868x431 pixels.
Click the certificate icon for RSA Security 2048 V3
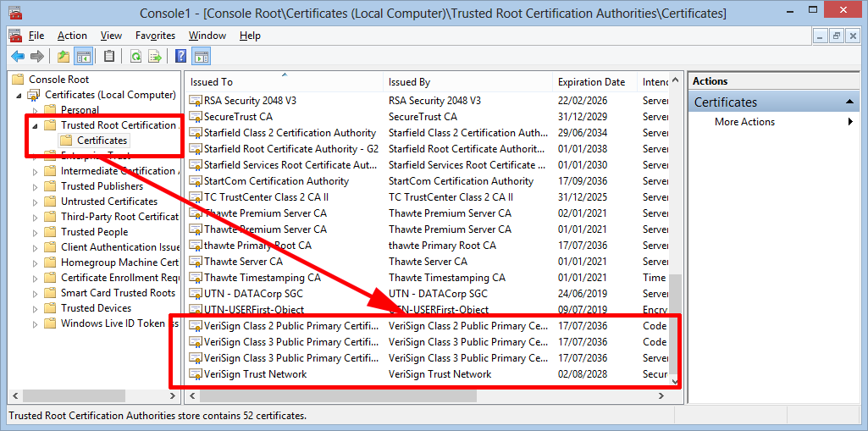tap(196, 101)
